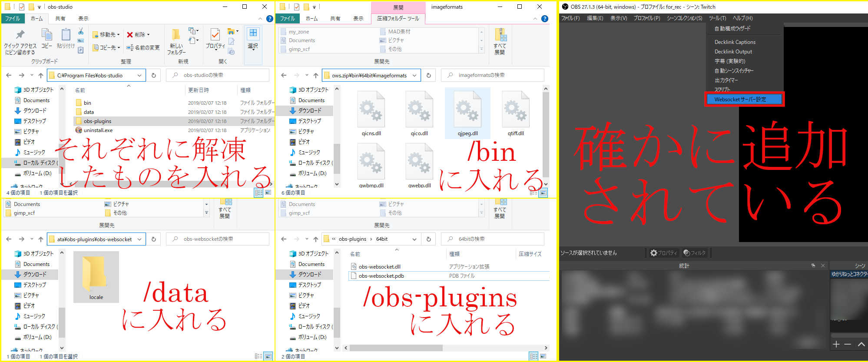Viewport: 868px width, 362px height.
Task: Choose 出力タイマー in OBS tools menu
Action: click(726, 80)
